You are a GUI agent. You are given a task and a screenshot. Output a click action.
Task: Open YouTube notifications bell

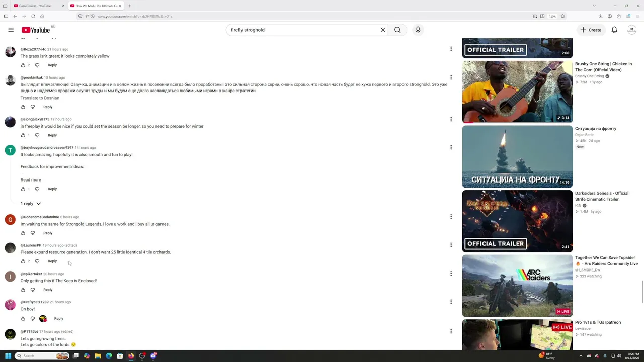pyautogui.click(x=614, y=30)
